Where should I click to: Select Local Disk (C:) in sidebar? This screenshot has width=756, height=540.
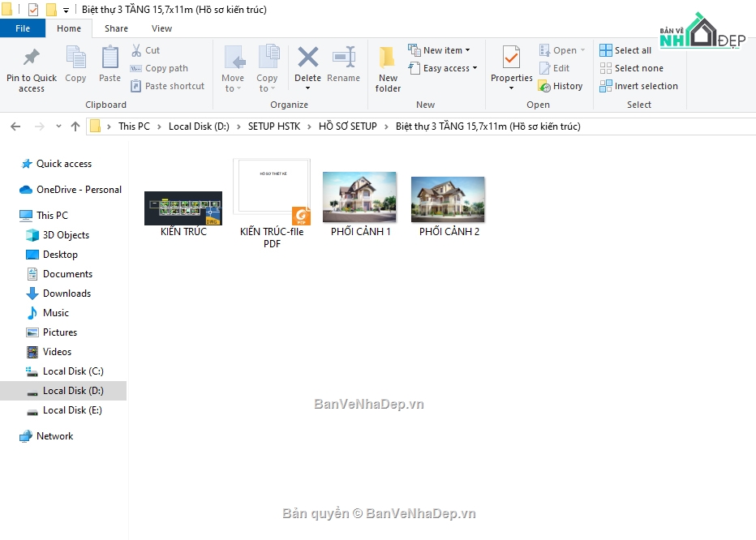pyautogui.click(x=72, y=371)
